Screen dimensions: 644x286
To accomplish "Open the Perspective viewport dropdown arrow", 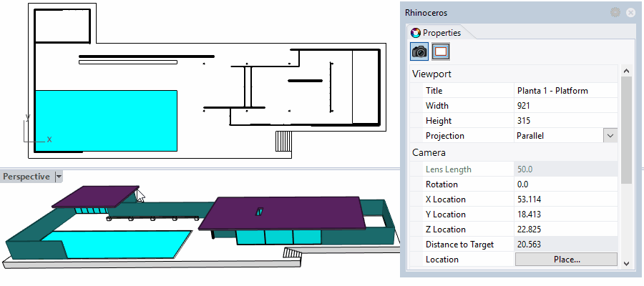I will click(59, 177).
